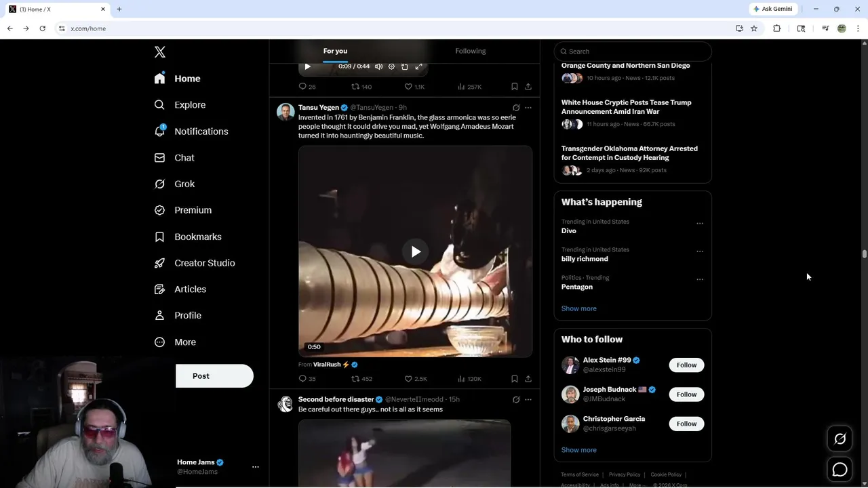Screen dimensions: 868x488
Task: Mute the top video's volume
Action: point(379,66)
